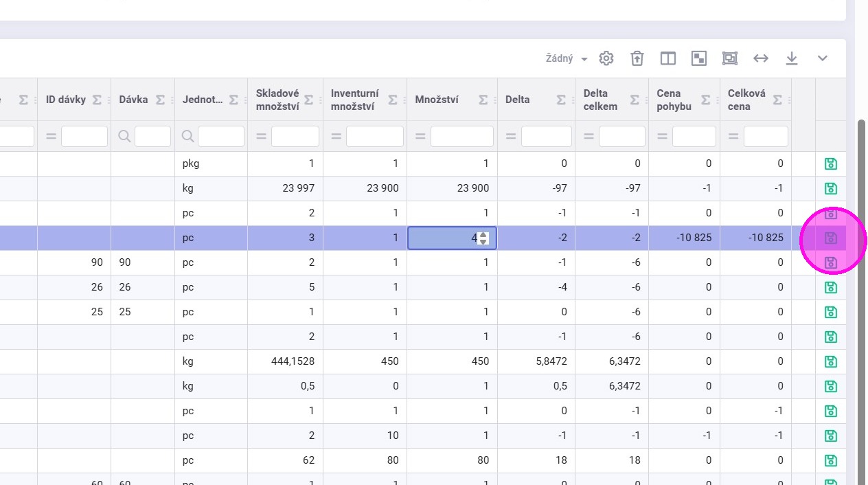Click the horizontal fit-width arrows icon
868x485 pixels.
[760, 58]
